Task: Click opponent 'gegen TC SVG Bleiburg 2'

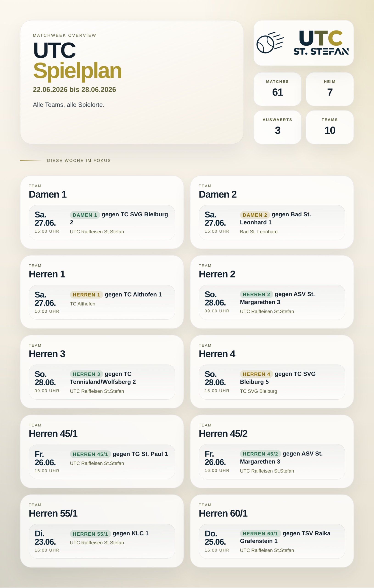Action: [119, 218]
